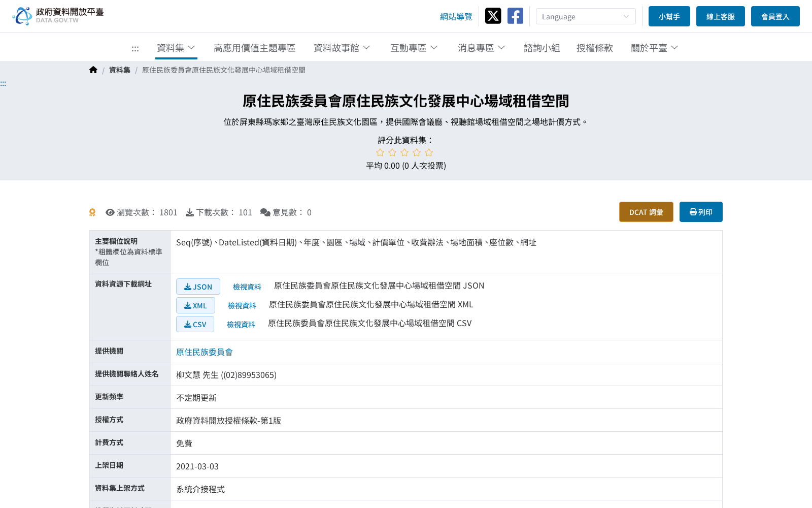The image size is (812, 508).
Task: Rate dataset with the third star
Action: click(404, 152)
